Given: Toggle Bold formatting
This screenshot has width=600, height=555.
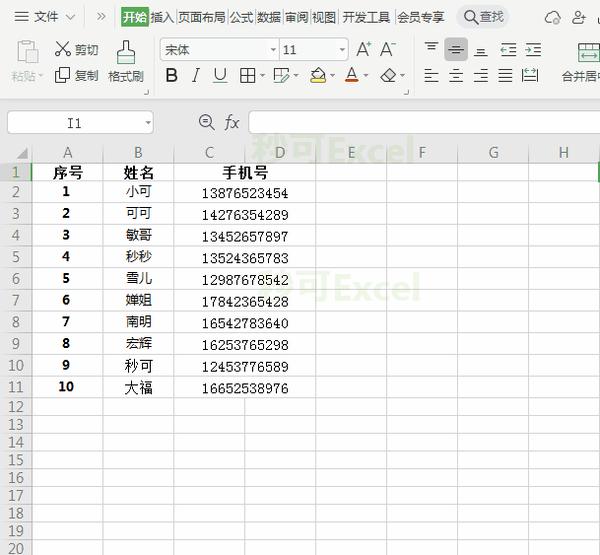Looking at the screenshot, I should point(171,75).
